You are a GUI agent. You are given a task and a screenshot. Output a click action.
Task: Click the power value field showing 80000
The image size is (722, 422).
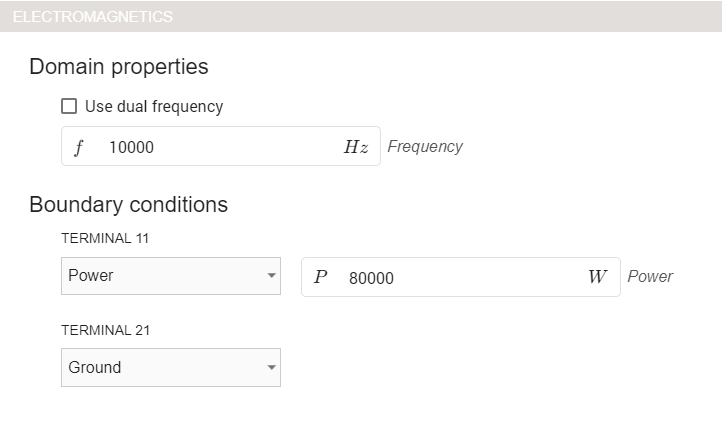(460, 277)
